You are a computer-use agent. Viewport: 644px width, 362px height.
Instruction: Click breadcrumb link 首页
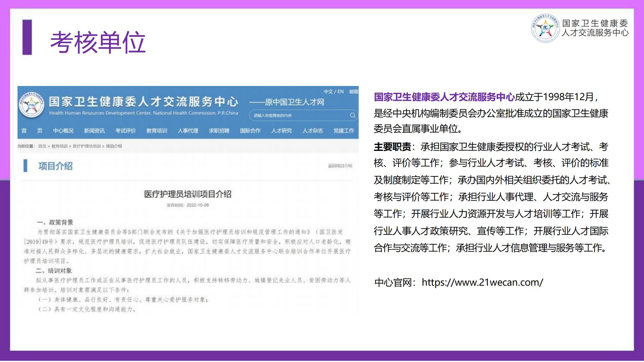[42, 146]
